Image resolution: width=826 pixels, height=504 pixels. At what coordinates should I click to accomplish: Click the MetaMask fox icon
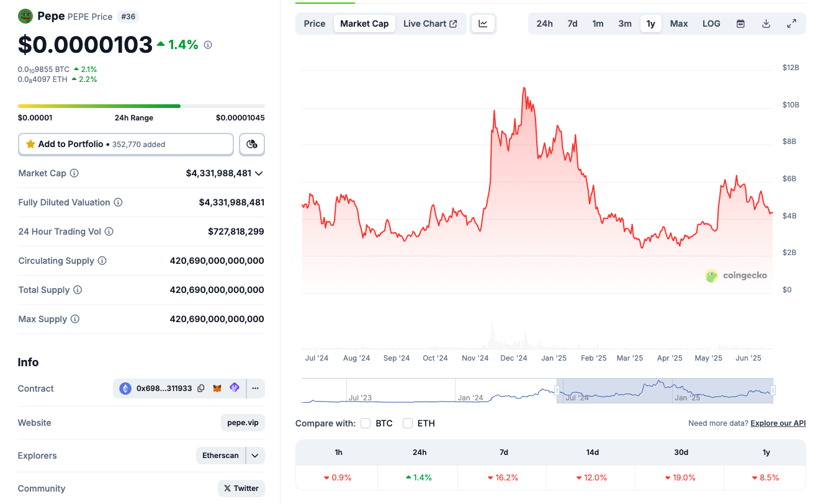(217, 389)
